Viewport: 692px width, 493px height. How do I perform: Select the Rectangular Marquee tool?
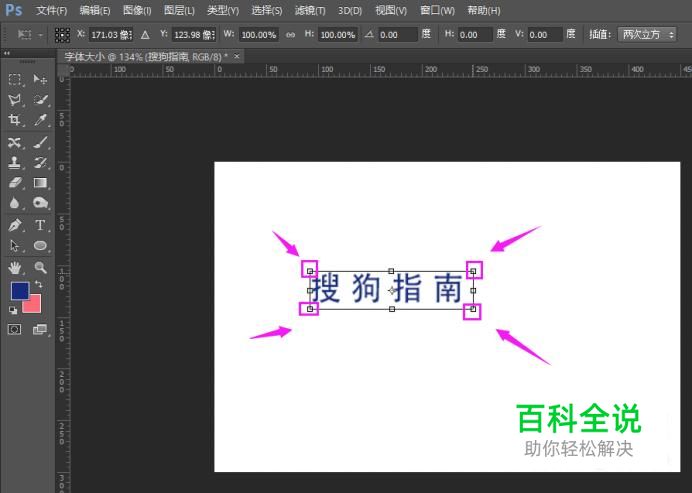tap(15, 79)
